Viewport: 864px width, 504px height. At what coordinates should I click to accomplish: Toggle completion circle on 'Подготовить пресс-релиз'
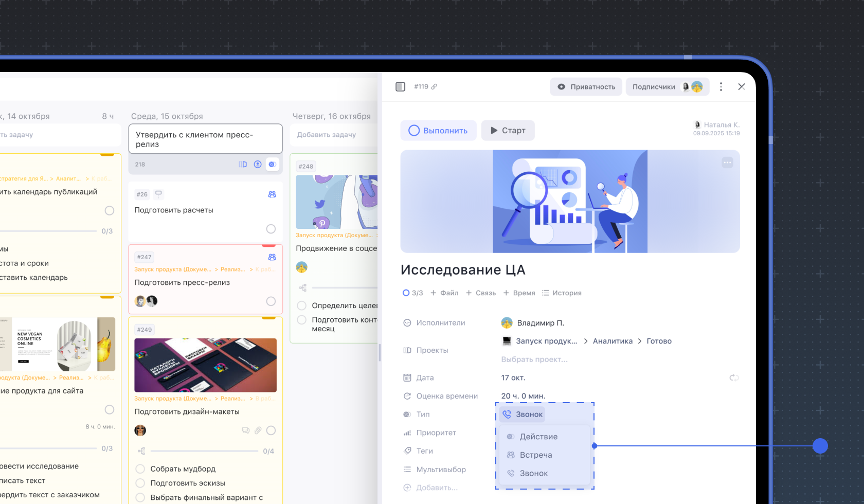pos(271,301)
